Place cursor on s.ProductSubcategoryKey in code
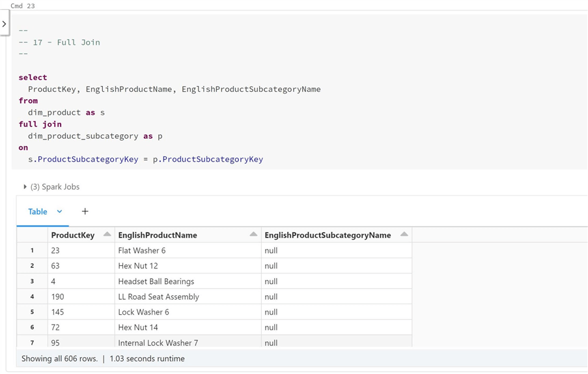 click(83, 159)
